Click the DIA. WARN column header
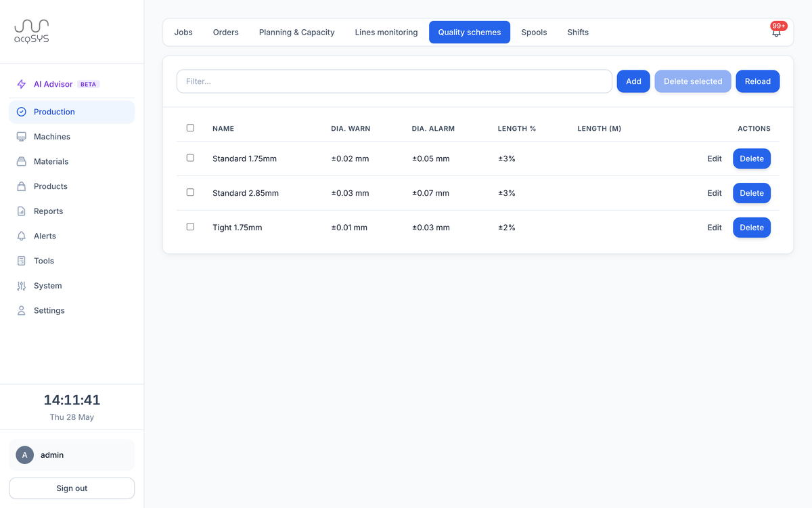The height and width of the screenshot is (508, 812). pos(351,129)
